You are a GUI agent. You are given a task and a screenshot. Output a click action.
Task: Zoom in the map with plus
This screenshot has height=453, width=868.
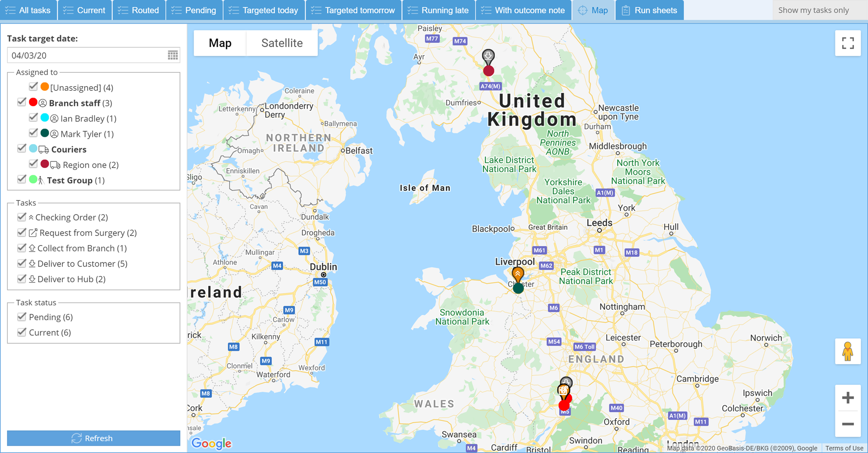pyautogui.click(x=848, y=398)
